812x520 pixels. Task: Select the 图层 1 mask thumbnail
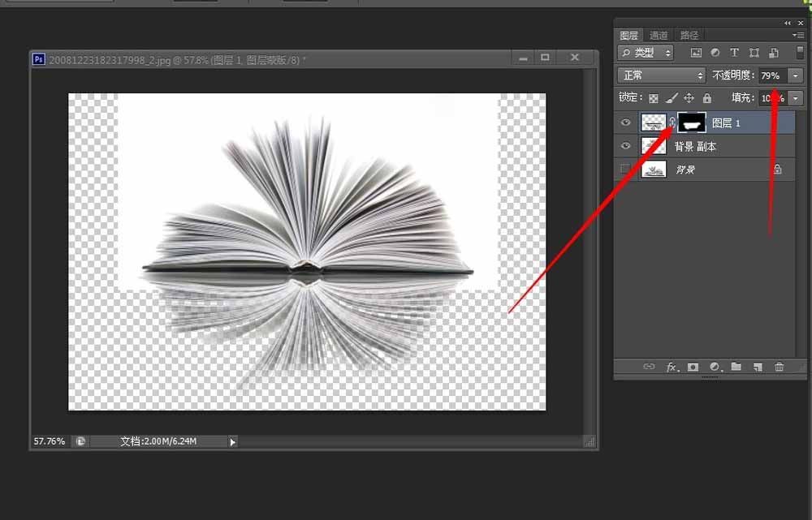[692, 122]
